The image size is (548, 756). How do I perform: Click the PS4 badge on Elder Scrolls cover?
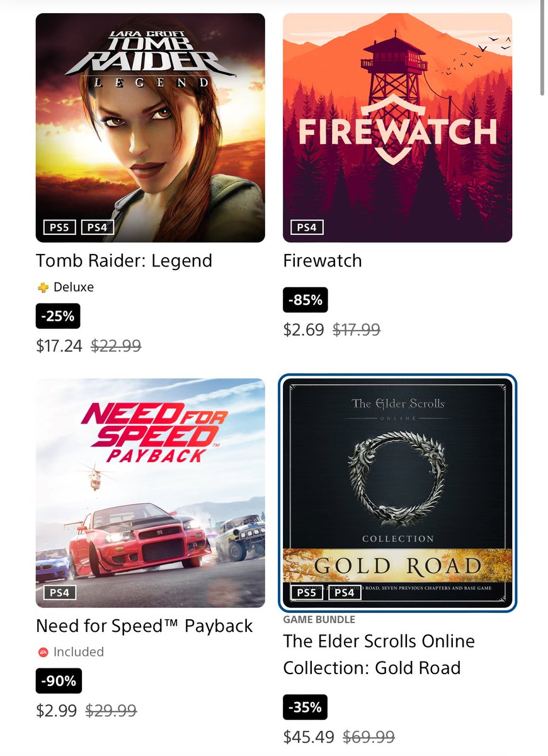click(x=345, y=592)
